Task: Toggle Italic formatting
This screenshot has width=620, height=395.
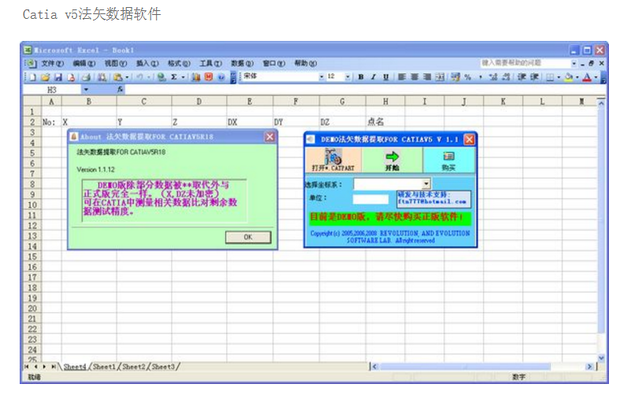Action: (373, 77)
